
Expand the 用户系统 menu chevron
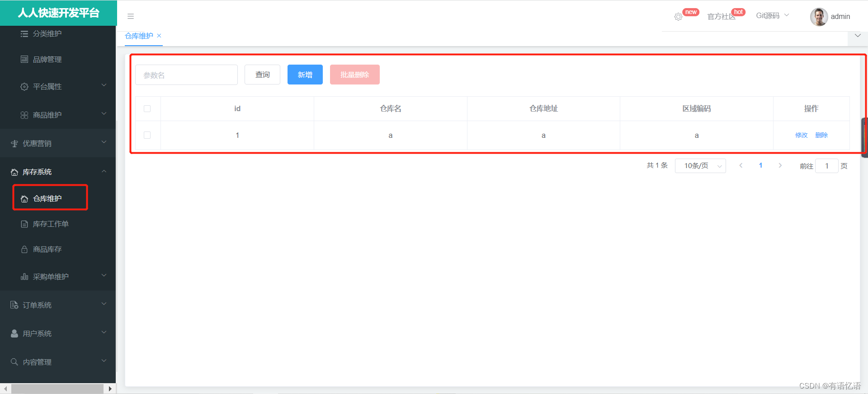(104, 332)
